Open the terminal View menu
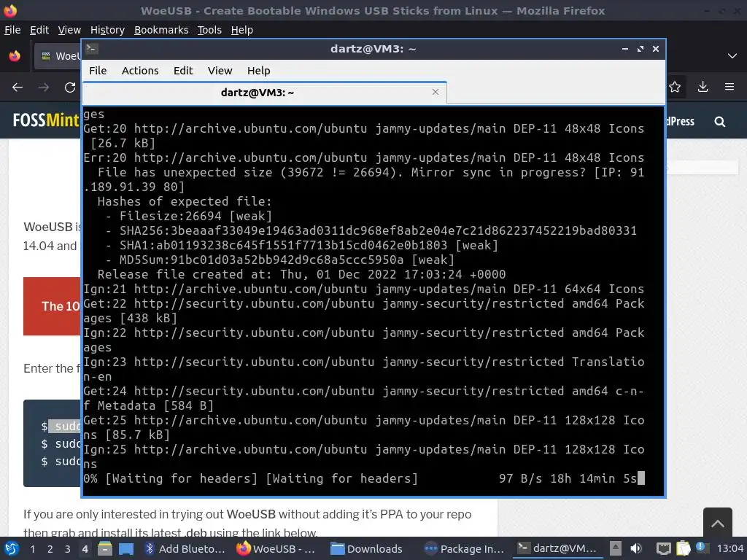Viewport: 747px width, 560px height. click(x=220, y=71)
